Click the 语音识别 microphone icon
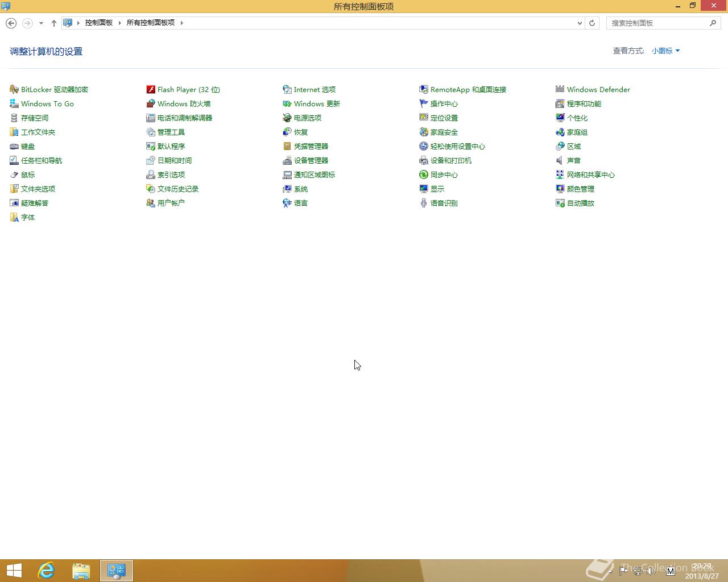Image resolution: width=728 pixels, height=582 pixels. tap(424, 203)
